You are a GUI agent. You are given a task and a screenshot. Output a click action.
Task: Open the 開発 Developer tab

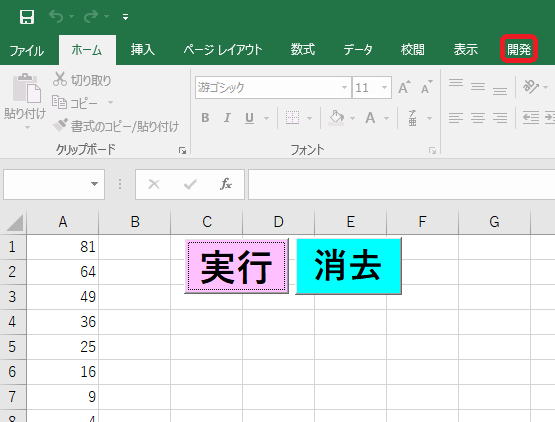coord(519,49)
